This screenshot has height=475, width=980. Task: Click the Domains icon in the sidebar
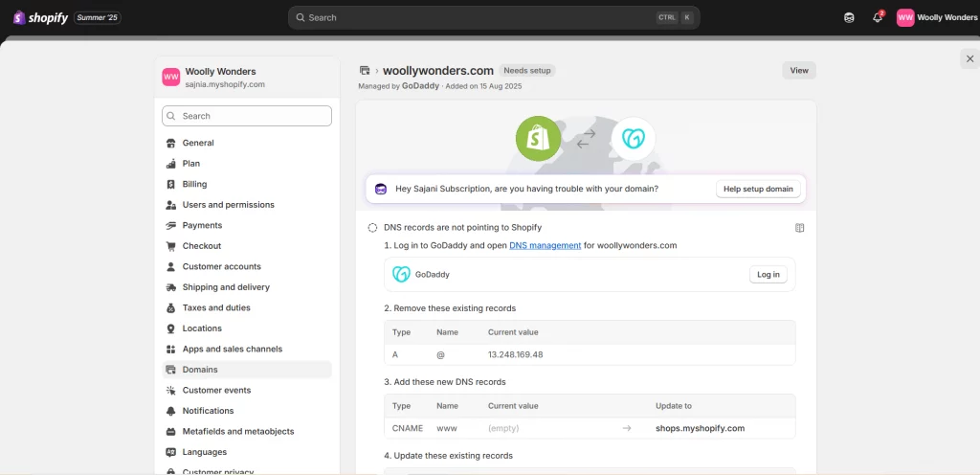coord(170,370)
